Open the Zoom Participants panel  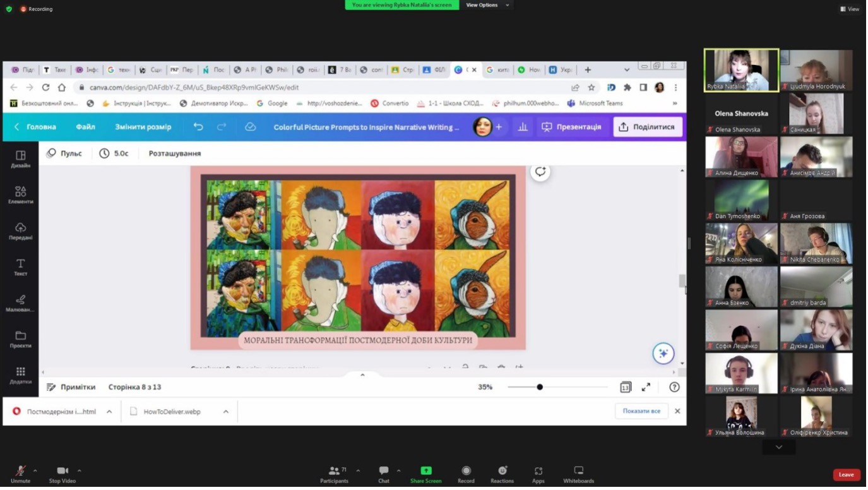pos(335,475)
